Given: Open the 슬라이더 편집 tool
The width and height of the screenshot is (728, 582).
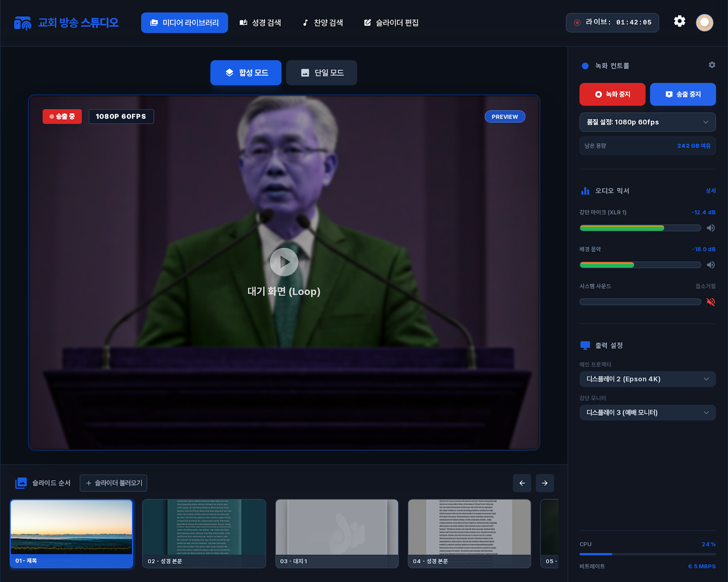Looking at the screenshot, I should (x=390, y=22).
